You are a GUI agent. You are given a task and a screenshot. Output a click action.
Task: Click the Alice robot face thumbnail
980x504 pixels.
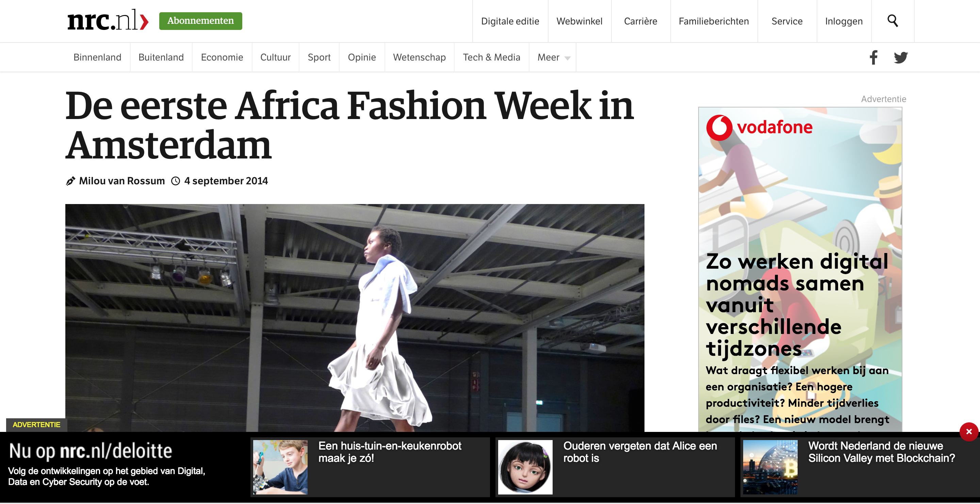pos(525,467)
